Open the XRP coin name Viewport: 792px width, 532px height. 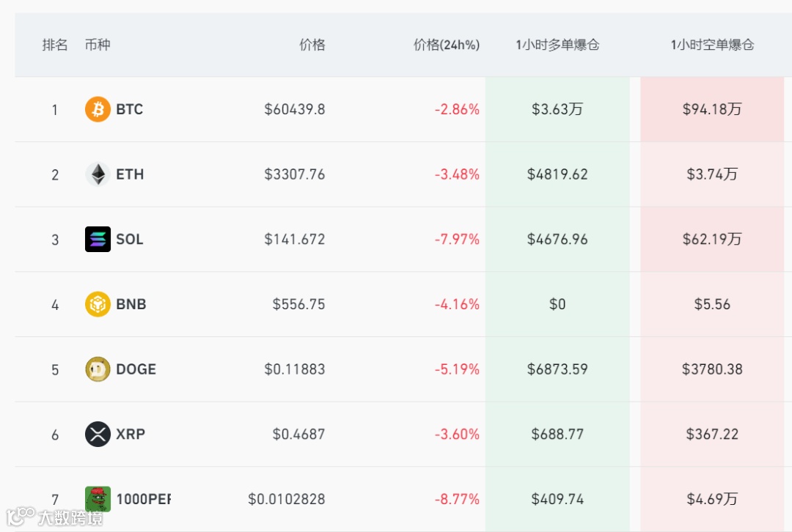[x=131, y=434]
